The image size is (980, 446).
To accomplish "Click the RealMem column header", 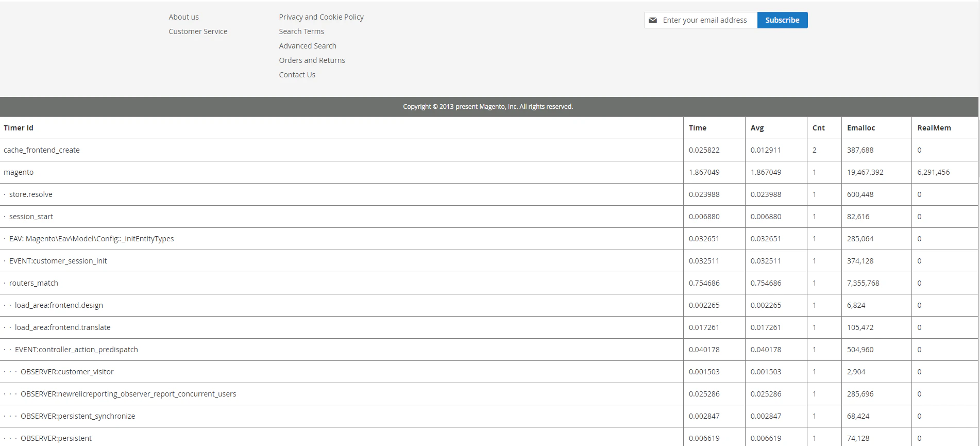I will pos(934,128).
